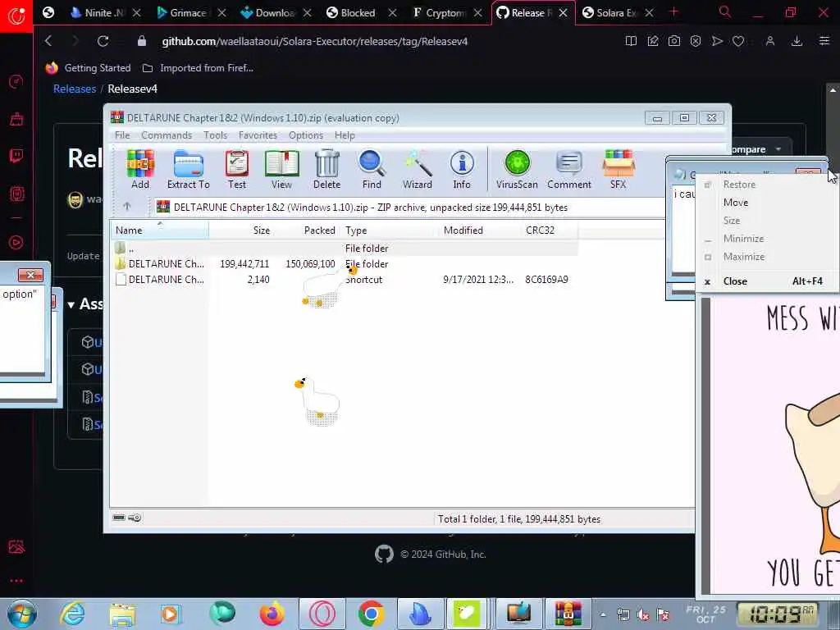Click the browser search magnifier icon
This screenshot has width=840, height=630.
click(x=725, y=12)
